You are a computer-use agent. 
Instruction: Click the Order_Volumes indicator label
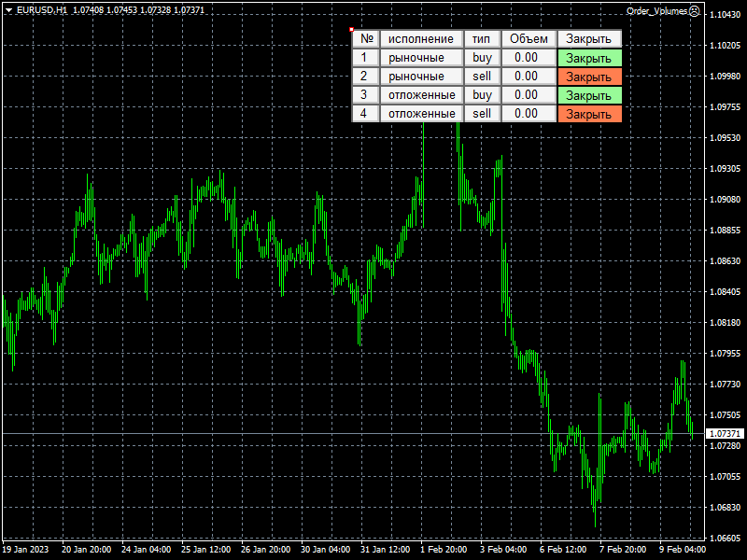click(656, 11)
